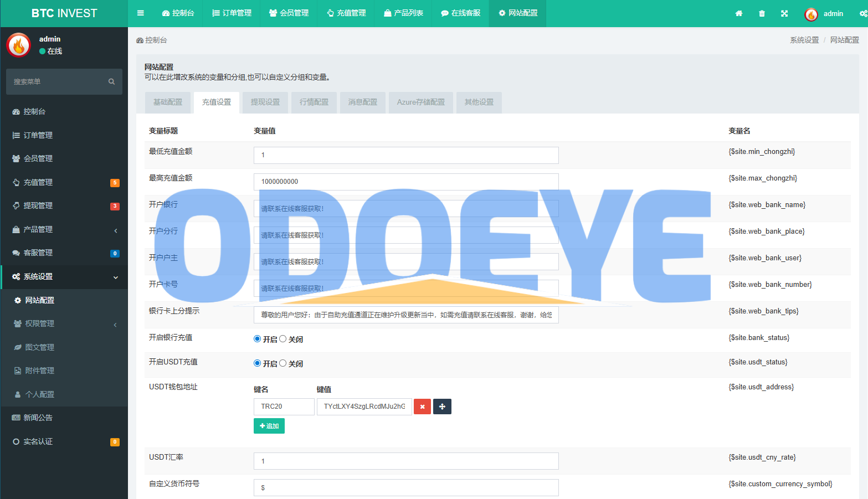
Task: Open 网站配置 in top navigation
Action: pyautogui.click(x=518, y=13)
